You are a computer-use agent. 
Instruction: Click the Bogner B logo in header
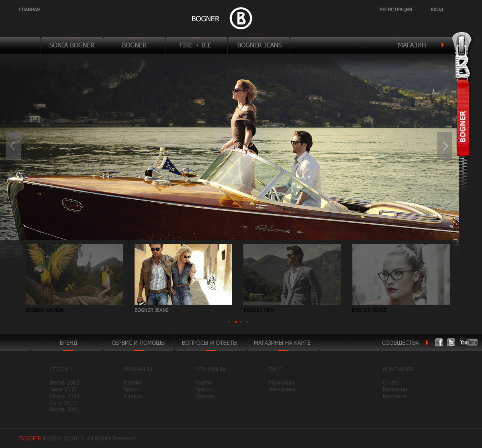[241, 18]
